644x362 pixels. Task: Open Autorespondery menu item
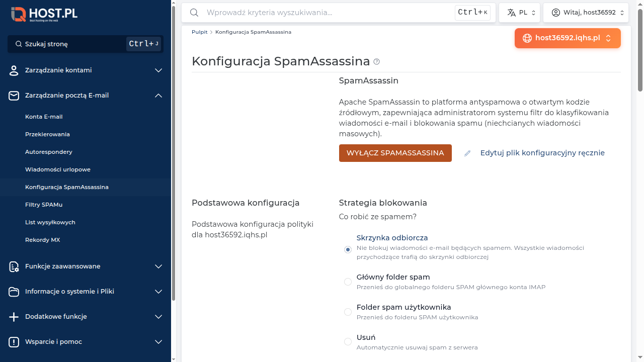pyautogui.click(x=86, y=152)
